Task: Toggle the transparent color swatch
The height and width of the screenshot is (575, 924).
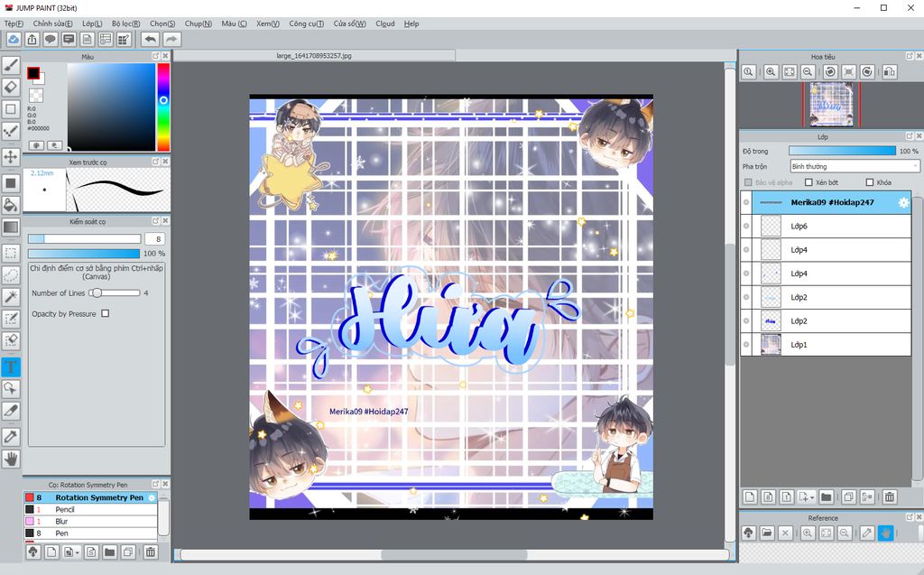Action: (x=36, y=95)
